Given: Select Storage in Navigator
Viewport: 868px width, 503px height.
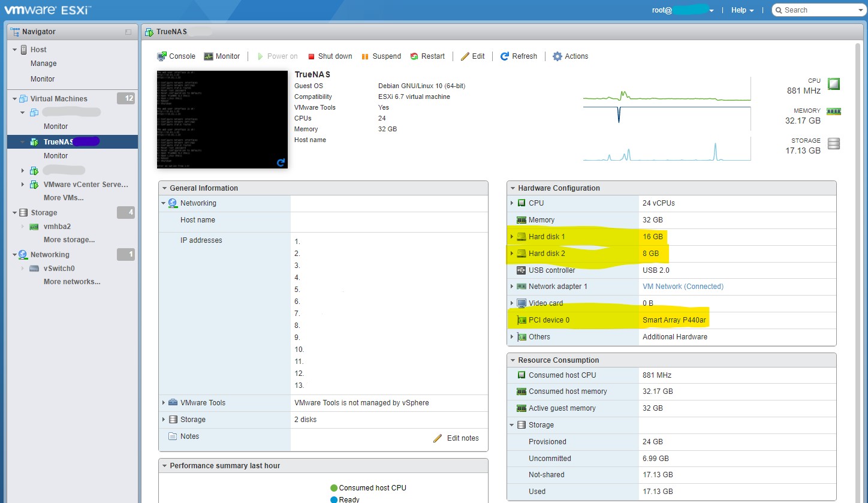Looking at the screenshot, I should point(44,213).
